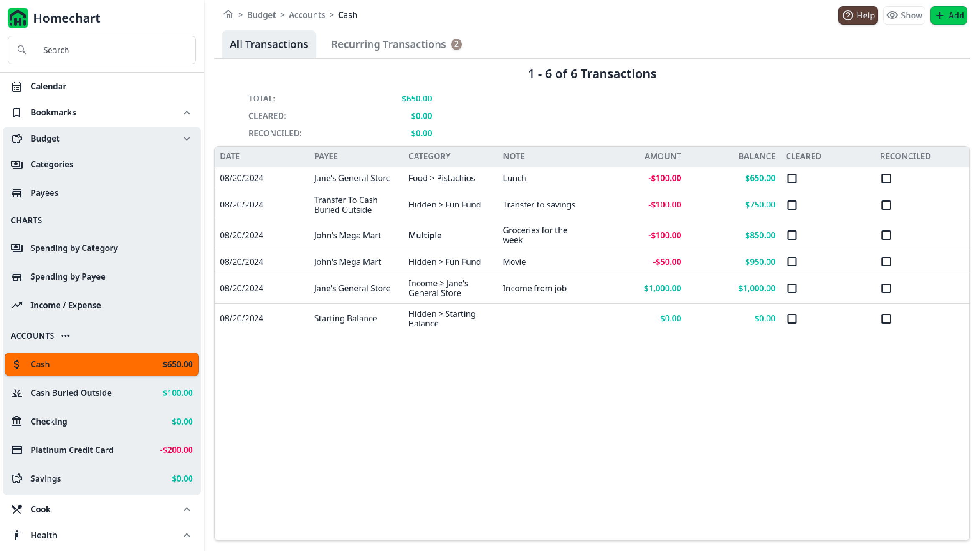Click Food > Pistachios category cell

point(442,178)
